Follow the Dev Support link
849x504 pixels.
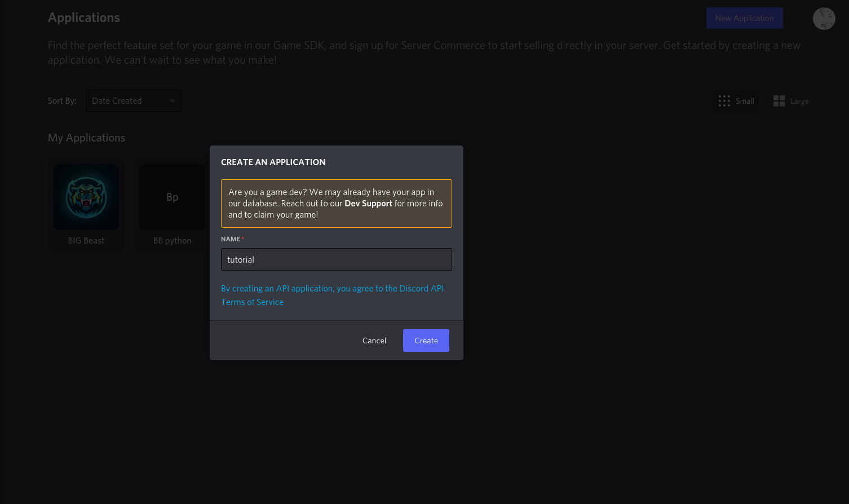(368, 204)
